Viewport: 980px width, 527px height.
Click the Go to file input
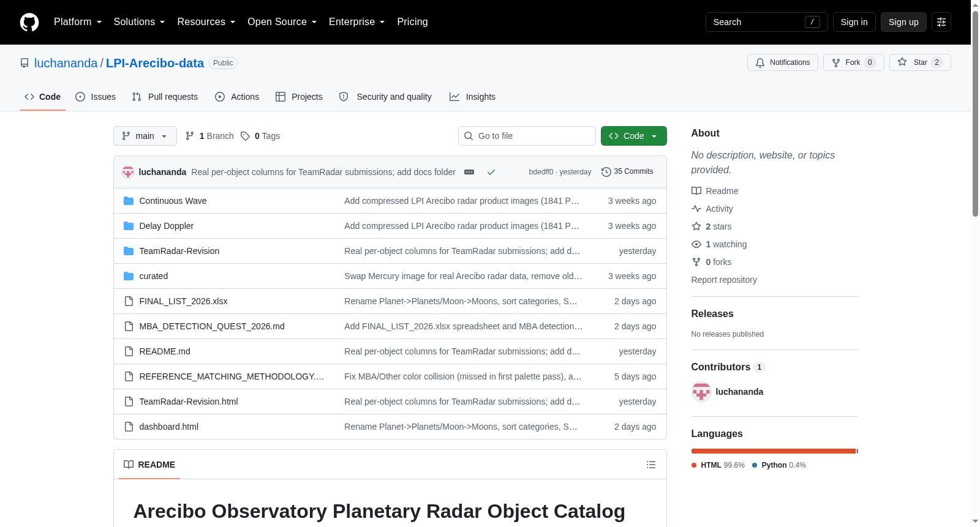(527, 136)
